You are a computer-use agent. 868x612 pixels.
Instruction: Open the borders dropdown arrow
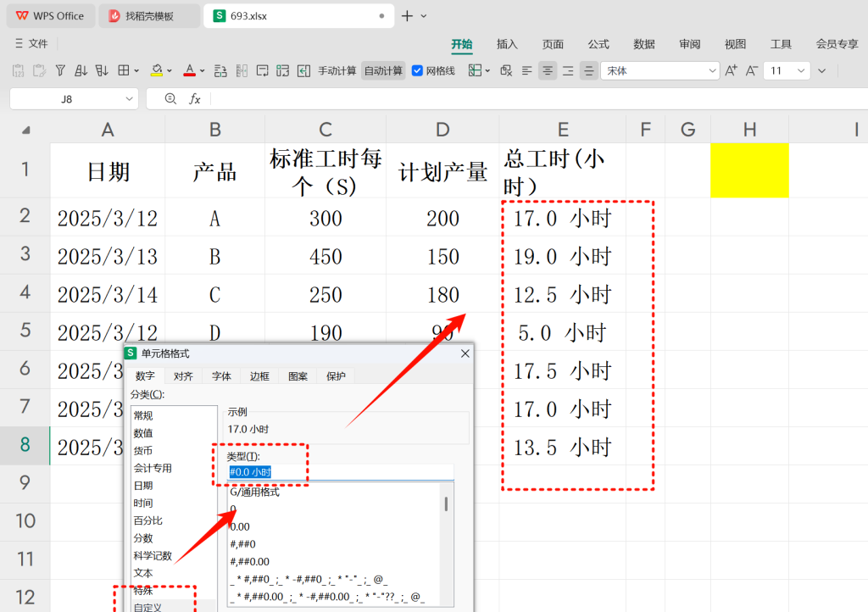pos(136,71)
